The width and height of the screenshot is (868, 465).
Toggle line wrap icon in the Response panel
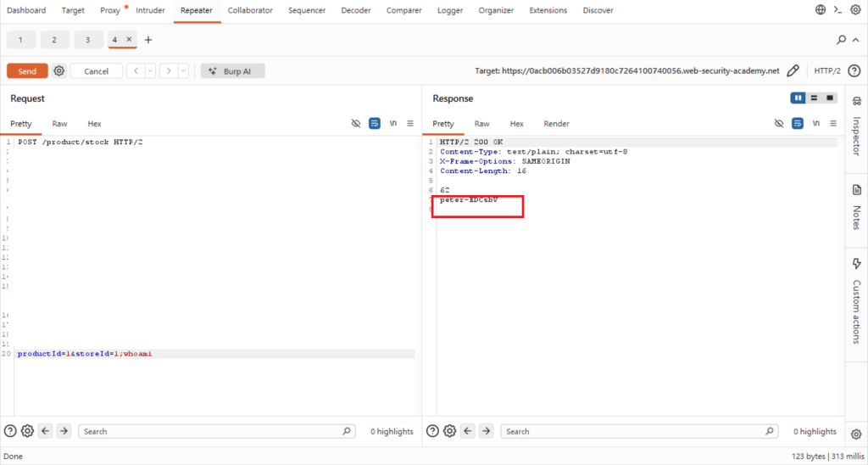coord(798,123)
